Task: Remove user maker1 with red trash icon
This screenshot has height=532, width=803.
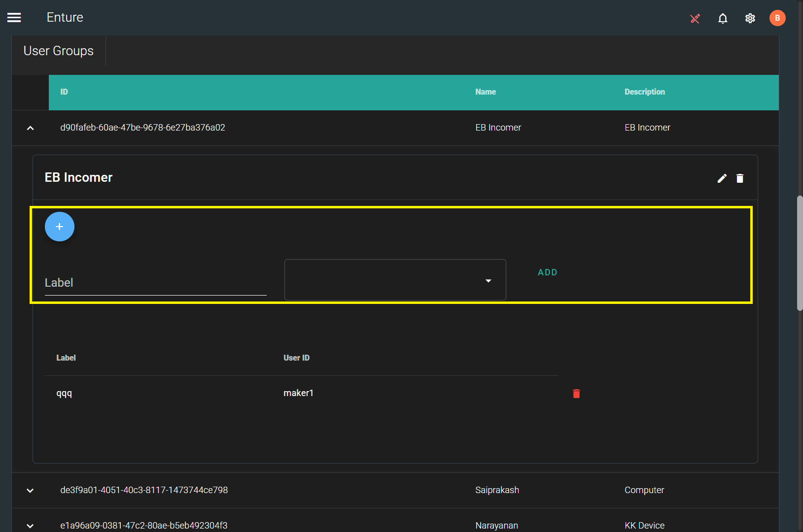Action: [576, 393]
